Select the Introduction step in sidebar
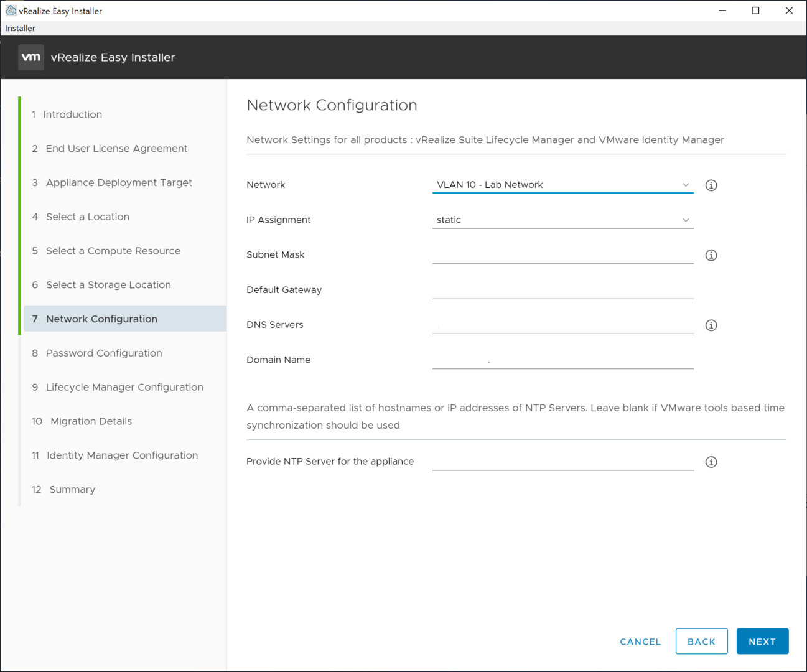Image resolution: width=807 pixels, height=672 pixels. coord(72,114)
